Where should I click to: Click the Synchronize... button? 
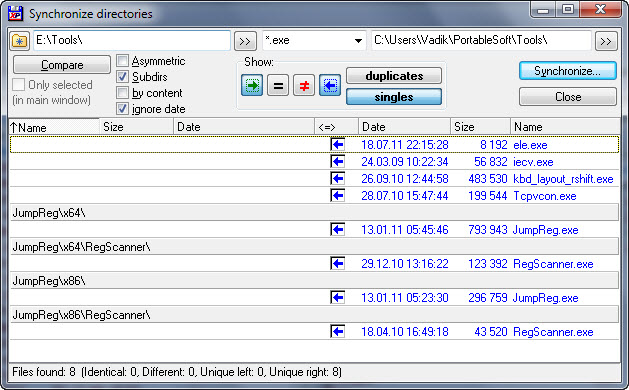pyautogui.click(x=568, y=71)
